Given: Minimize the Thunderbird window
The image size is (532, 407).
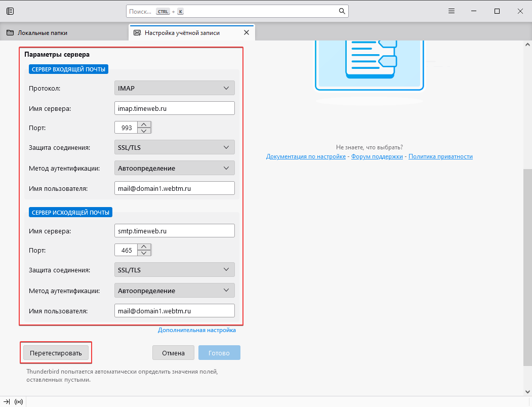Looking at the screenshot, I should point(474,11).
